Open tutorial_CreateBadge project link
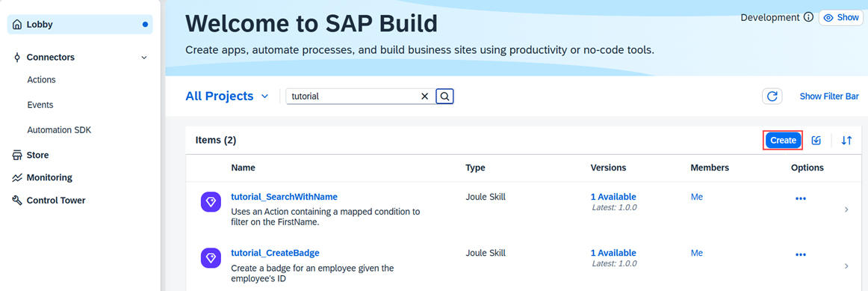 point(275,253)
